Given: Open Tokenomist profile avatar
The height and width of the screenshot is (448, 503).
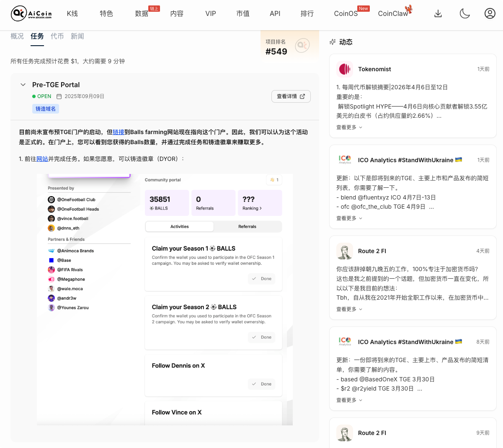Looking at the screenshot, I should [x=344, y=69].
